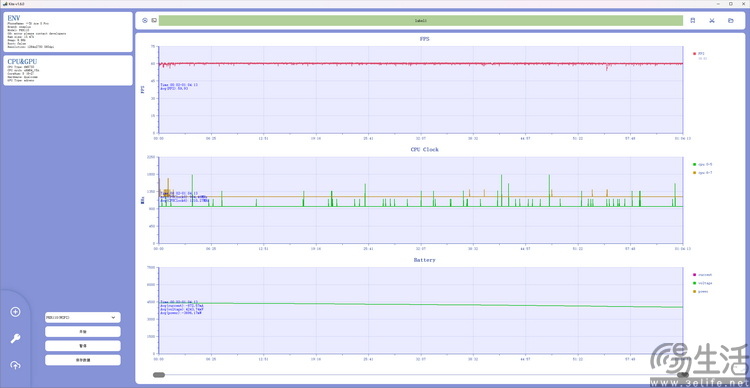Click the round clock icon before label bar

click(145, 21)
